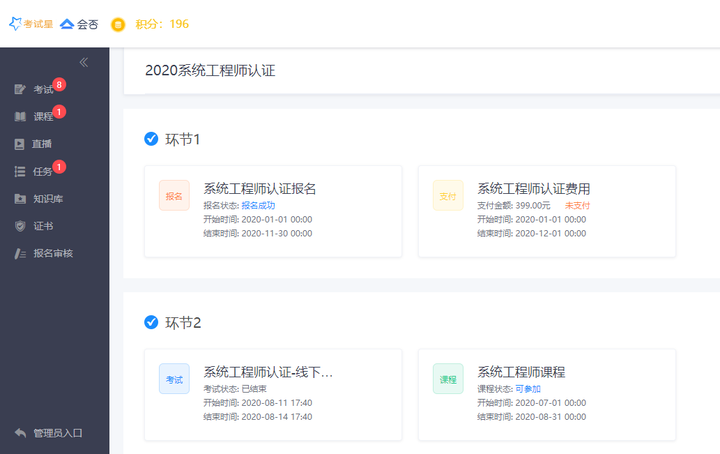Click the gold points coin icon
The width and height of the screenshot is (720, 454).
point(118,24)
